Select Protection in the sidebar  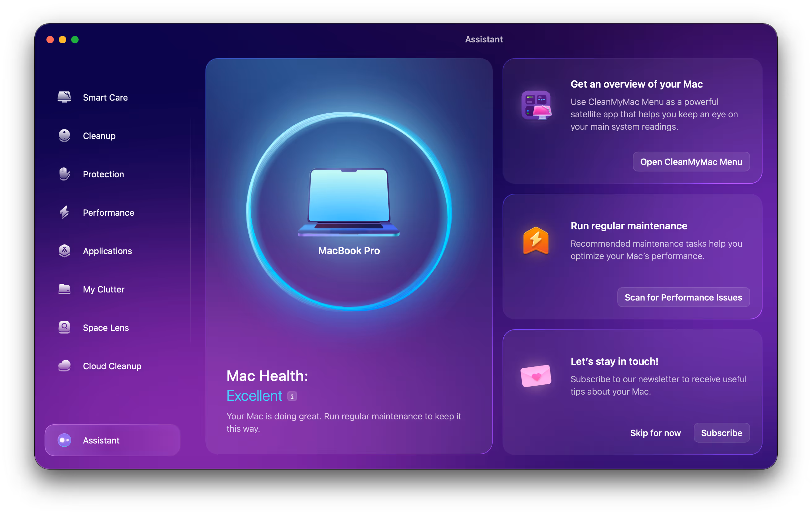coord(113,174)
